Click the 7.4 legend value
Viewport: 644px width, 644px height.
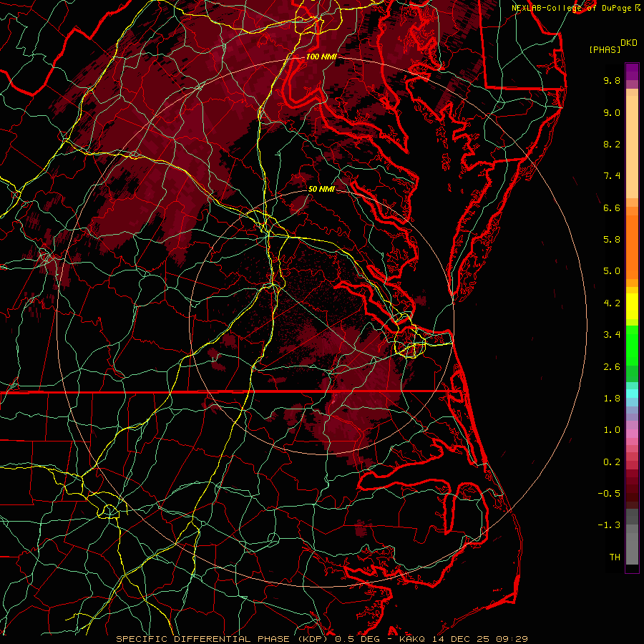click(x=612, y=176)
